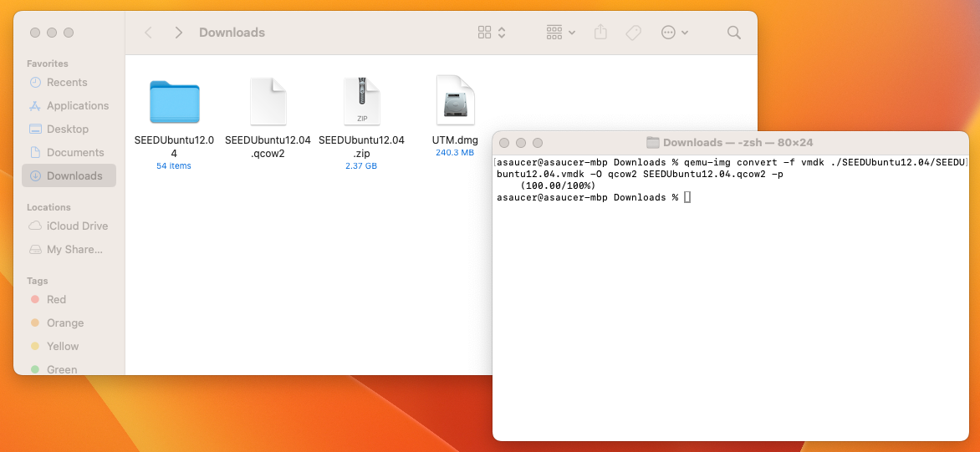
Task: Open the More actions ellipsis menu
Action: click(674, 33)
